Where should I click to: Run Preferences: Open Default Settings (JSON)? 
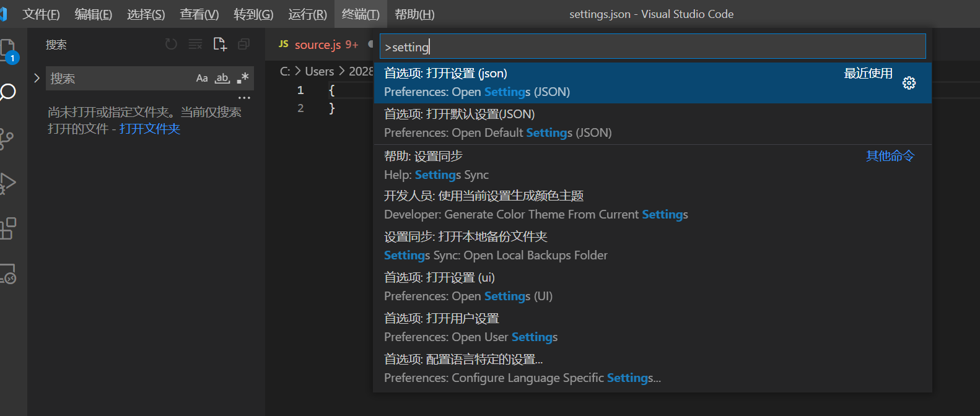coord(652,124)
